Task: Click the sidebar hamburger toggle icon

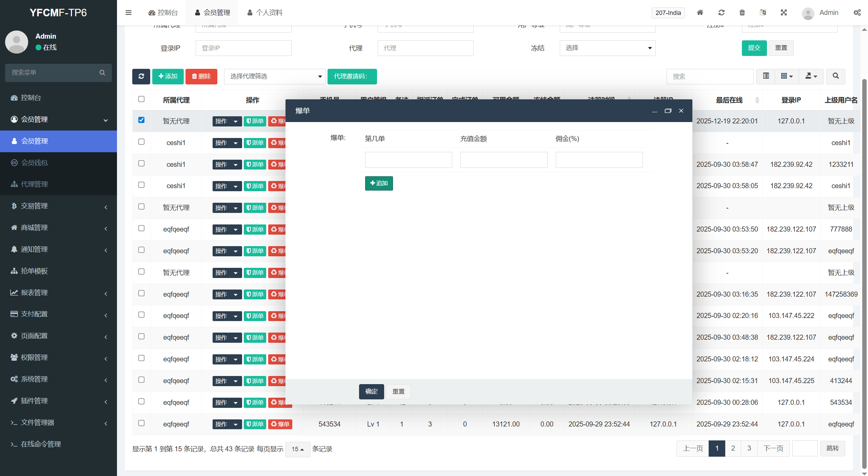Action: 128,13
